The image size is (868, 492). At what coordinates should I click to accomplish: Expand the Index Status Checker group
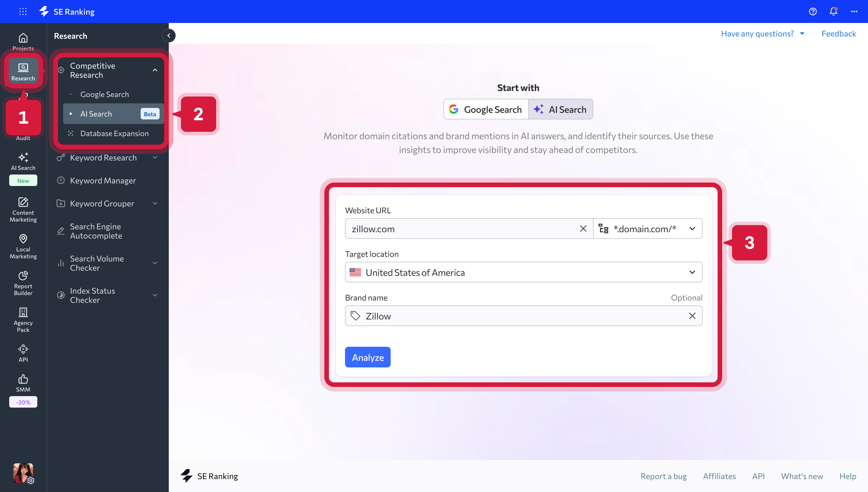coord(155,295)
